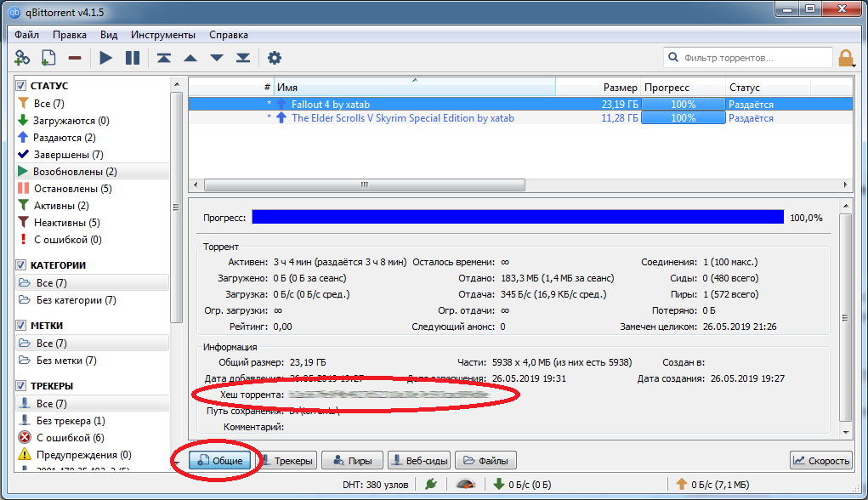This screenshot has width=868, height=500.
Task: Move torrent to top of queue
Action: (163, 58)
